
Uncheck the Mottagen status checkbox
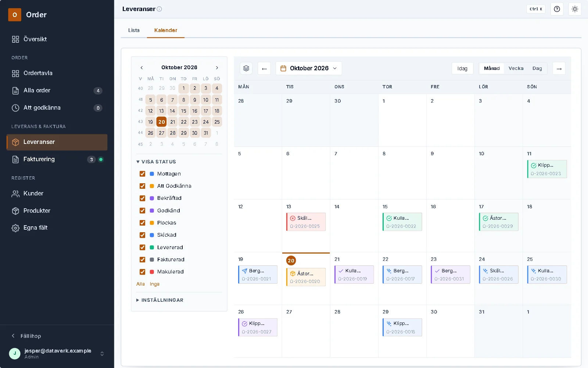143,174
